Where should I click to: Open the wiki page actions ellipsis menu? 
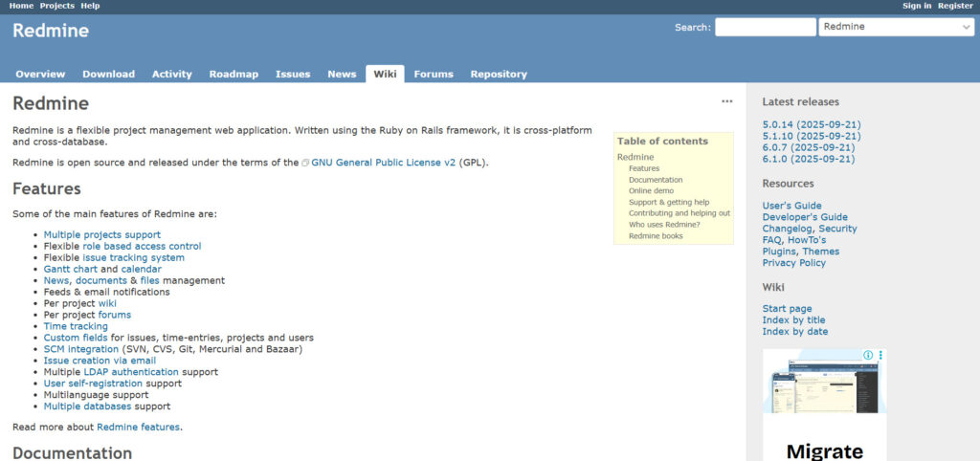coord(727,101)
